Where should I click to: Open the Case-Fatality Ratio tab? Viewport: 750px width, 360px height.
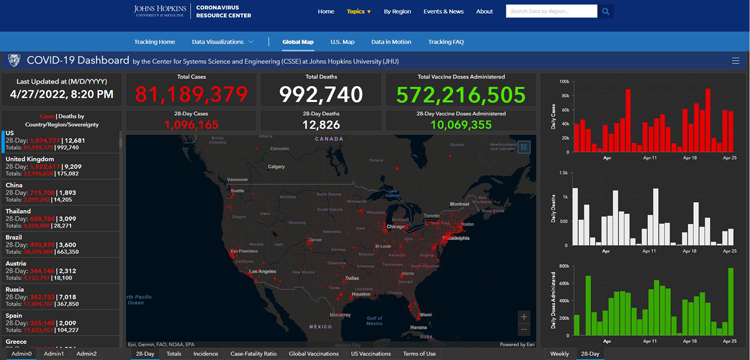point(253,354)
